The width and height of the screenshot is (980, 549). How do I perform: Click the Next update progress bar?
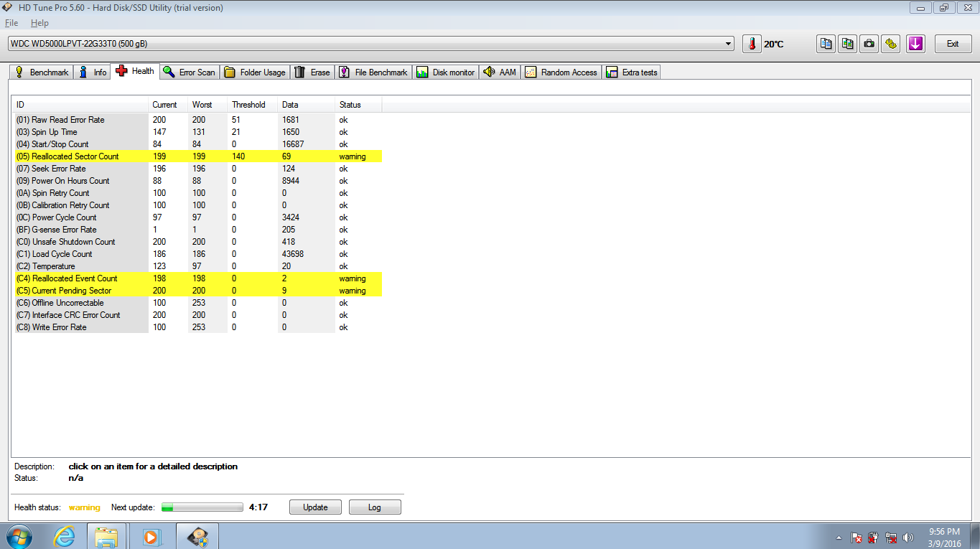coord(202,507)
